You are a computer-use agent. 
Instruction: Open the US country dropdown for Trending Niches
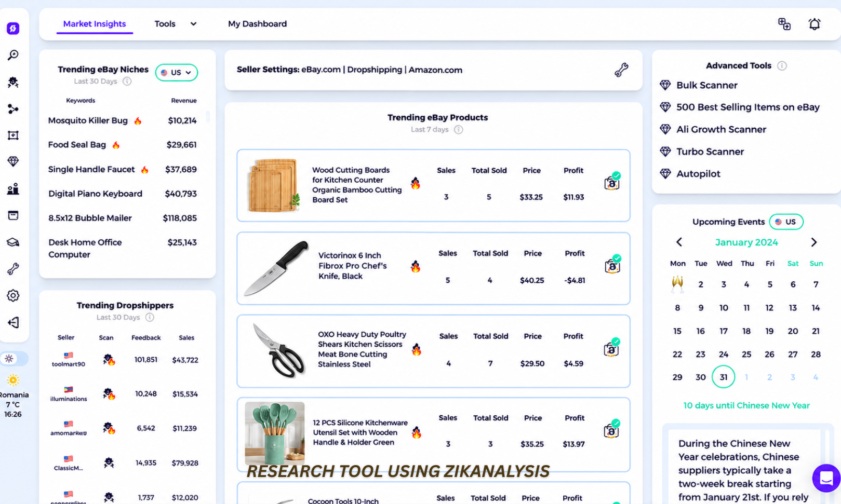(177, 73)
